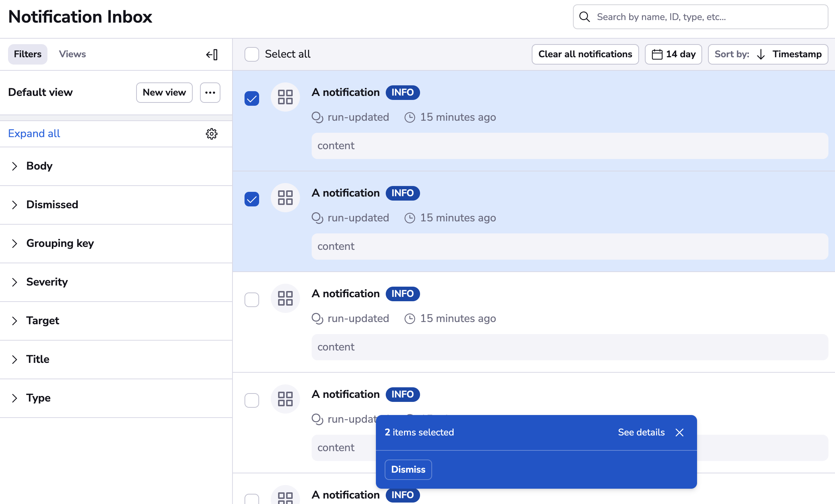
Task: Click the Clear all notifications button
Action: click(x=585, y=54)
